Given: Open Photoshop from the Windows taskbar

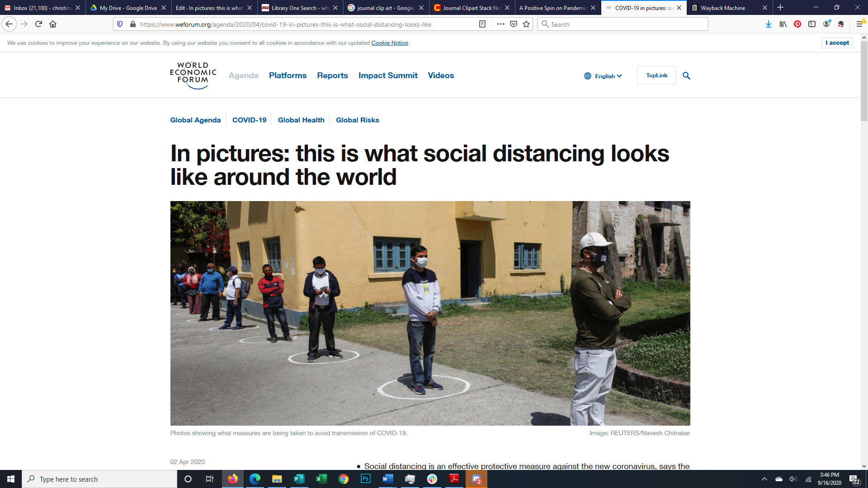Looking at the screenshot, I should point(365,479).
